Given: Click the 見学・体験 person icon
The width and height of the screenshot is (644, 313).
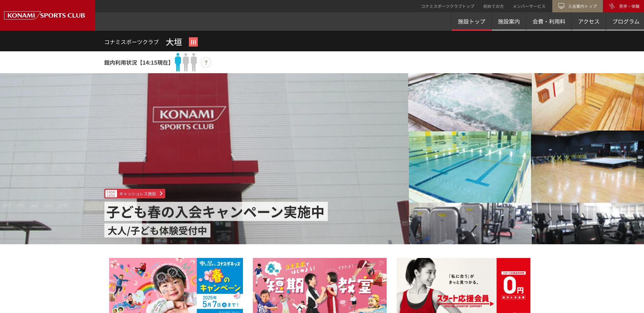Looking at the screenshot, I should pyautogui.click(x=612, y=6).
